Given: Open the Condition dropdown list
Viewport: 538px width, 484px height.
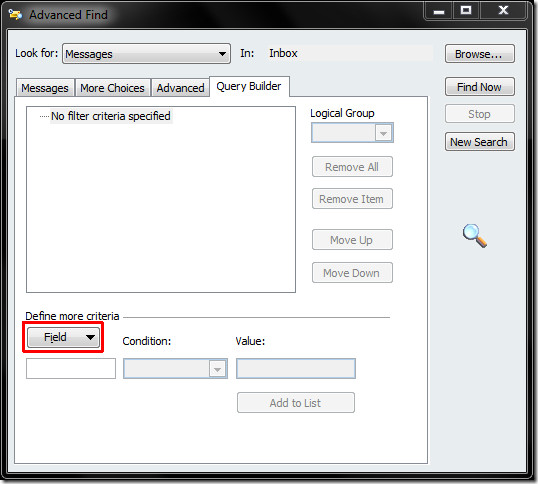Looking at the screenshot, I should [175, 369].
